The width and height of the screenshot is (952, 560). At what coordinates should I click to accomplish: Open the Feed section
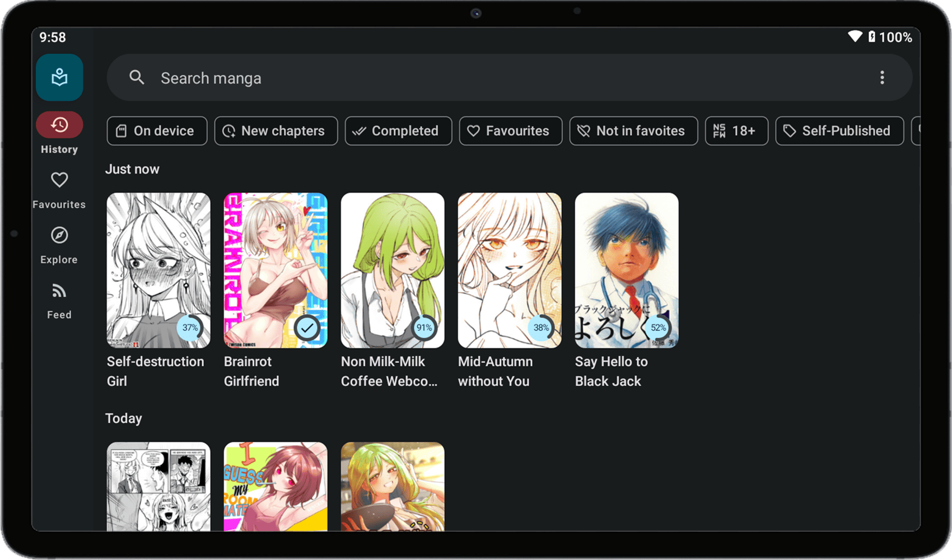(x=59, y=290)
